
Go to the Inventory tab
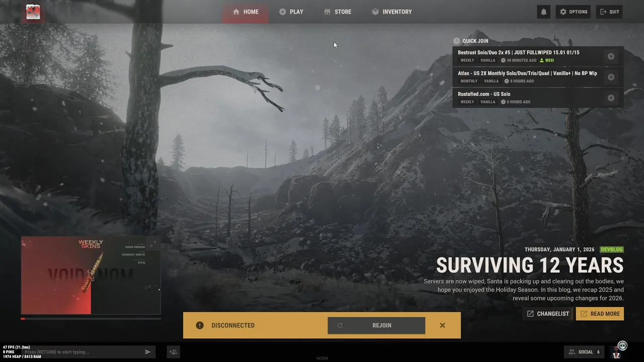pyautogui.click(x=392, y=12)
